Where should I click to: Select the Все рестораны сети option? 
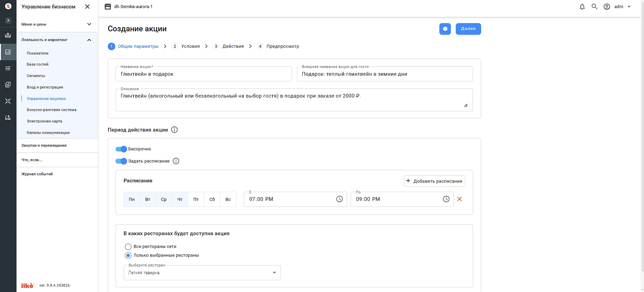pos(128,247)
